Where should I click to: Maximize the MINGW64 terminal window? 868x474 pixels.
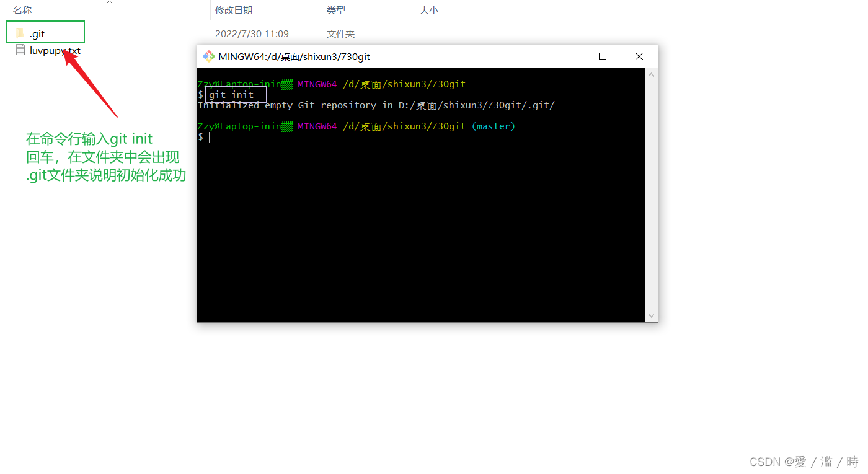(603, 56)
